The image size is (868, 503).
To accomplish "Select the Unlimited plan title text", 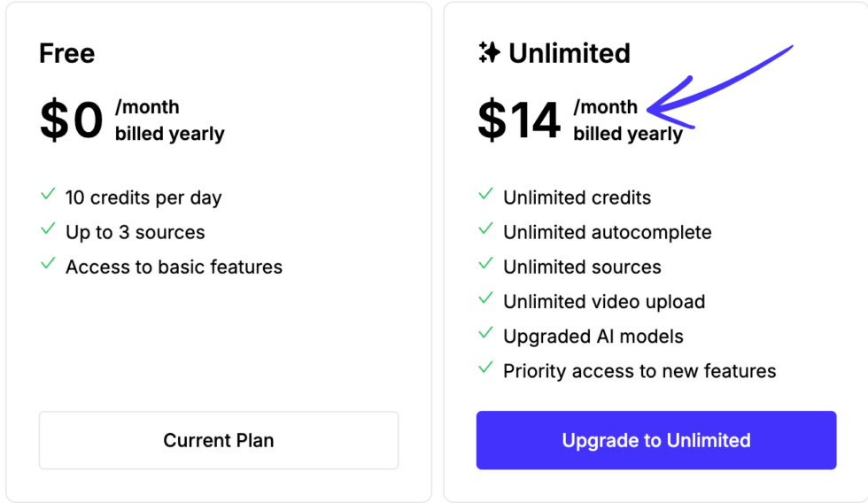I will 570,53.
